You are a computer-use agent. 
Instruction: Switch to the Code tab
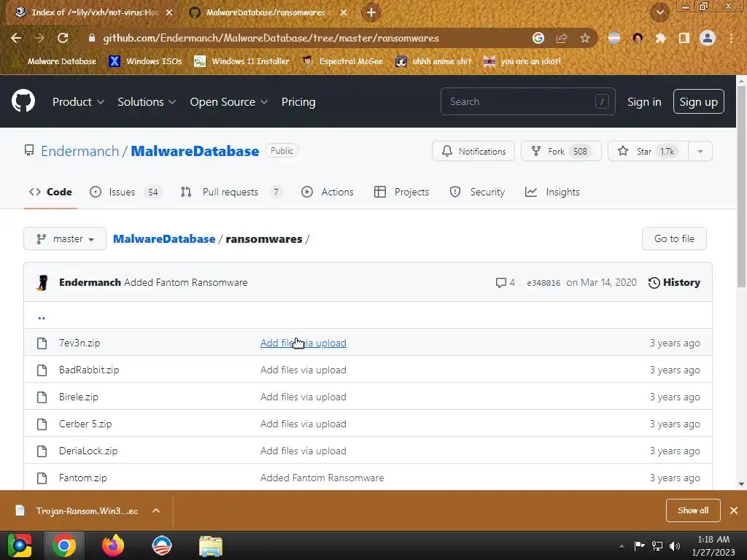click(x=50, y=192)
